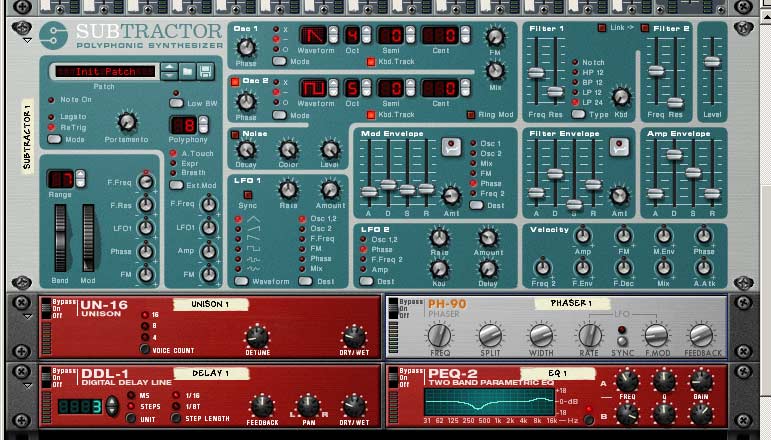The image size is (771, 440).
Task: Step the Osc 1 Semi value
Action: coord(411,35)
